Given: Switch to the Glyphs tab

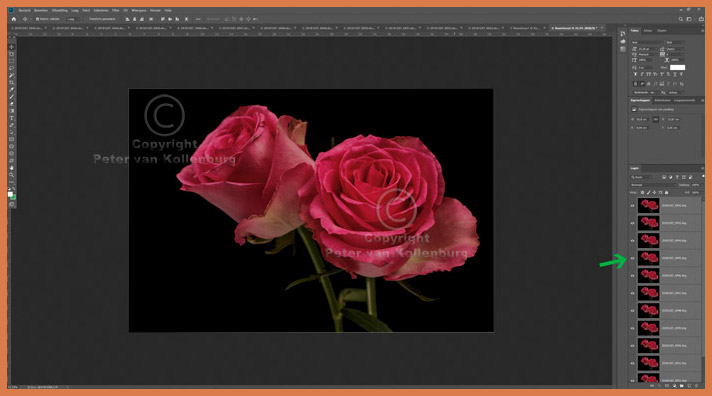Looking at the screenshot, I should [x=662, y=31].
